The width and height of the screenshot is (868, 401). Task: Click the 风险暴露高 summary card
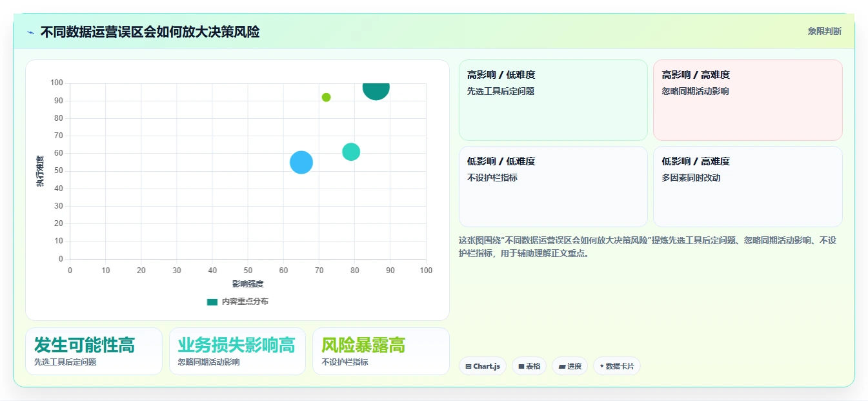tap(381, 351)
